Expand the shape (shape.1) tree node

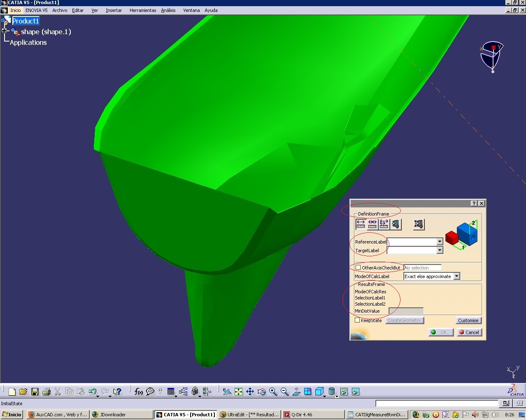pyautogui.click(x=5, y=31)
